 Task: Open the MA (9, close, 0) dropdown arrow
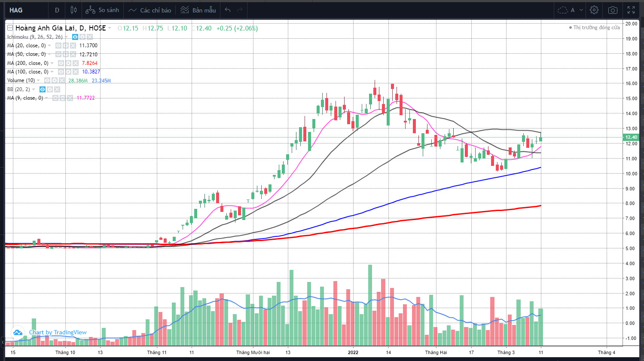(47, 98)
